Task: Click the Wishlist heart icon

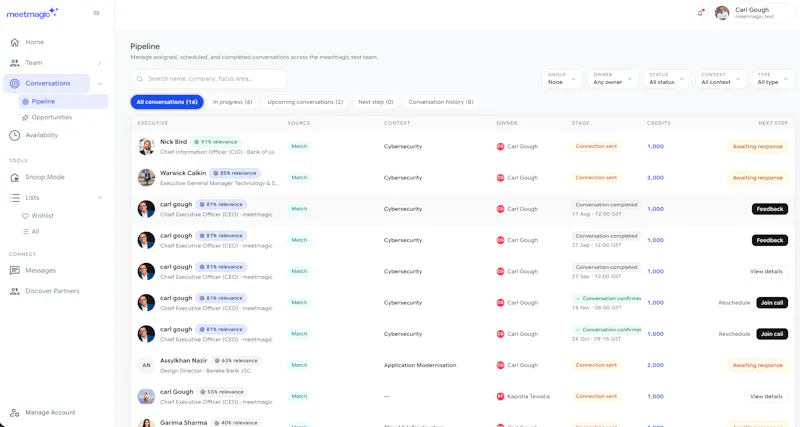Action: [x=25, y=216]
